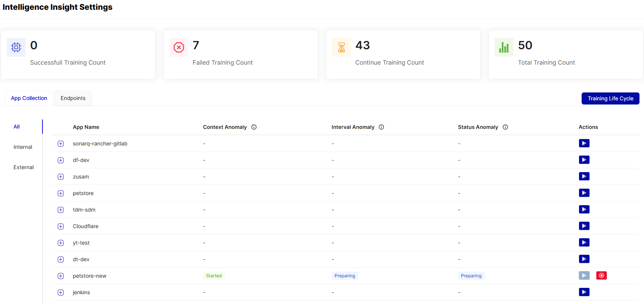Viewport: 644px width, 304px height.
Task: Click the Interval Anomaly info icon
Action: point(381,127)
